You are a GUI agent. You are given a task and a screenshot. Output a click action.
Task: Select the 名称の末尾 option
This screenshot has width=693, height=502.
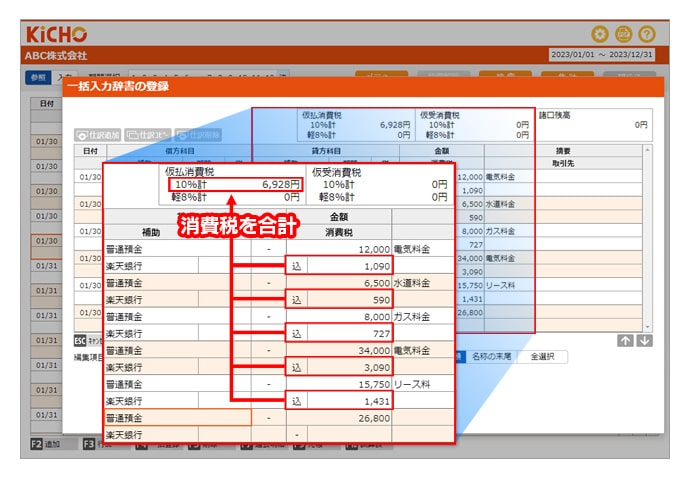click(491, 357)
